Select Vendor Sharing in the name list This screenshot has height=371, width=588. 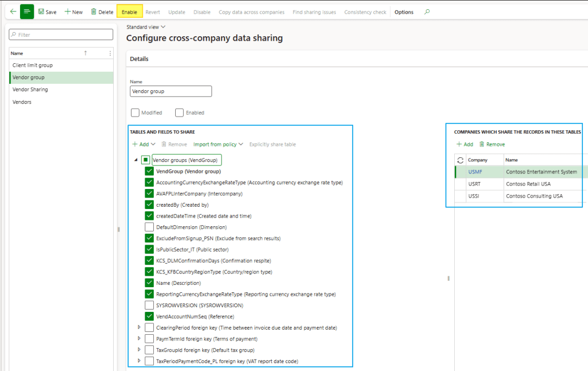coord(30,90)
